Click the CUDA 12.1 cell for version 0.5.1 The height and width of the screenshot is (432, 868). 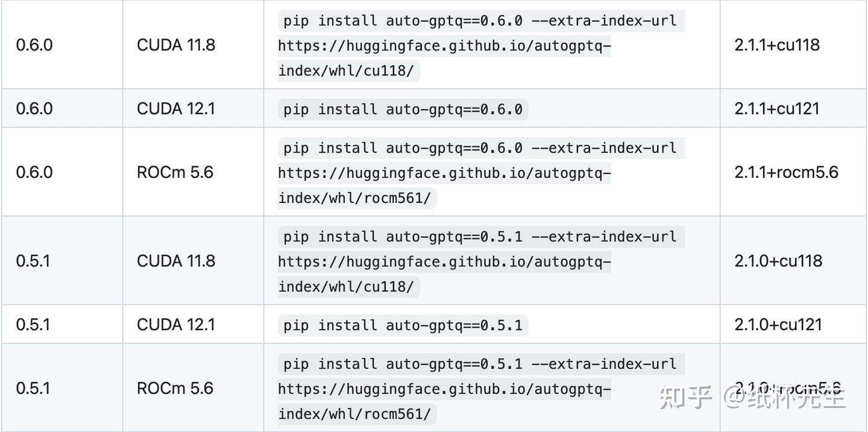pos(176,325)
